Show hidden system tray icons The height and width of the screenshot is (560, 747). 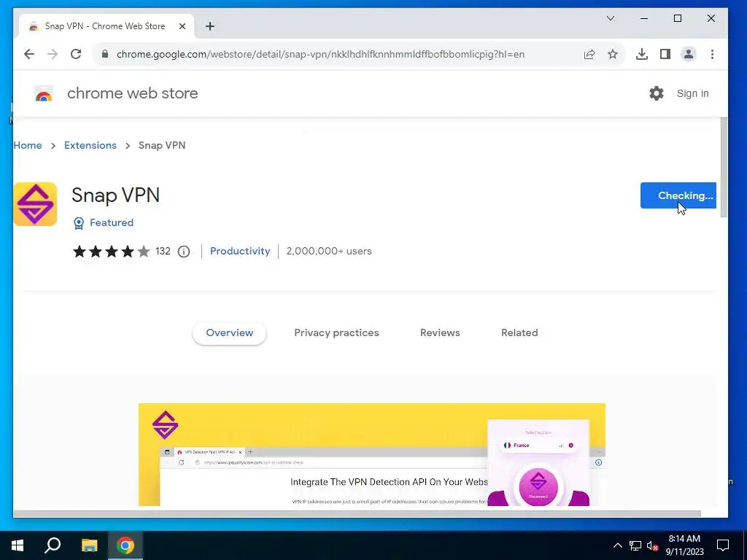617,545
